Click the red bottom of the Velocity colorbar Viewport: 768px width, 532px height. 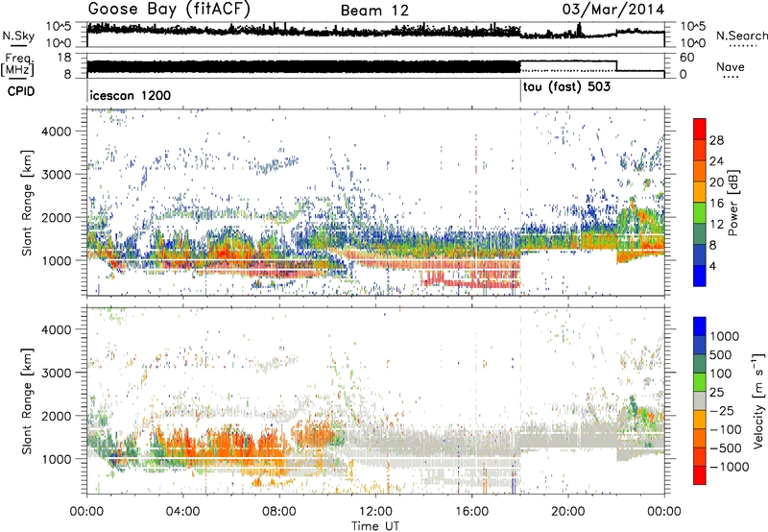700,475
